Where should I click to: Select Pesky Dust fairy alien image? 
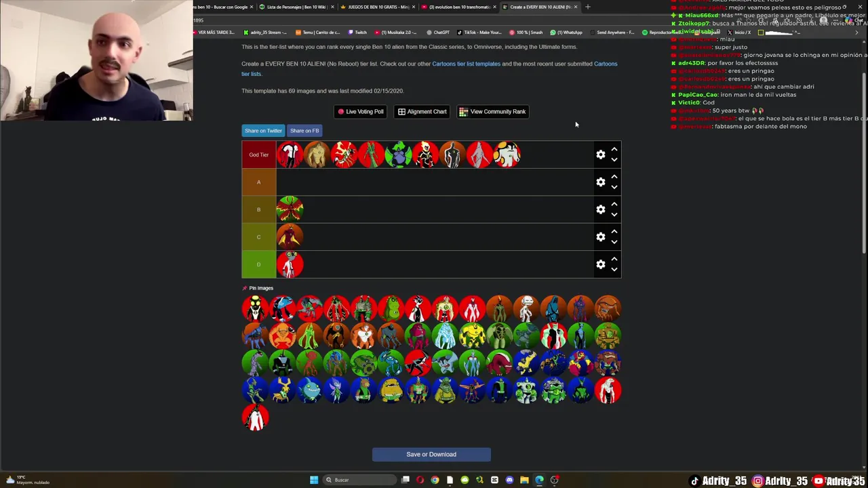(x=336, y=390)
